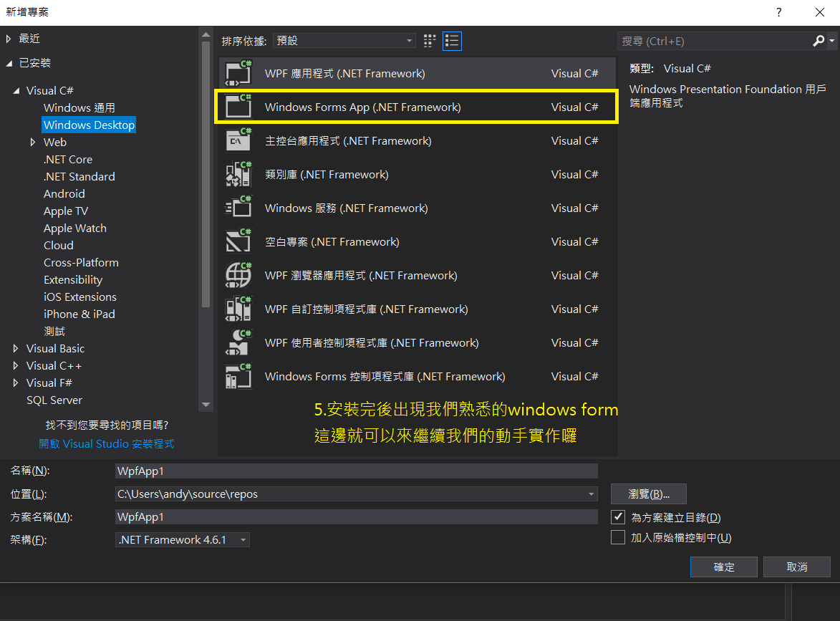The width and height of the screenshot is (840, 621).
Task: Click the 確定 button
Action: (723, 567)
